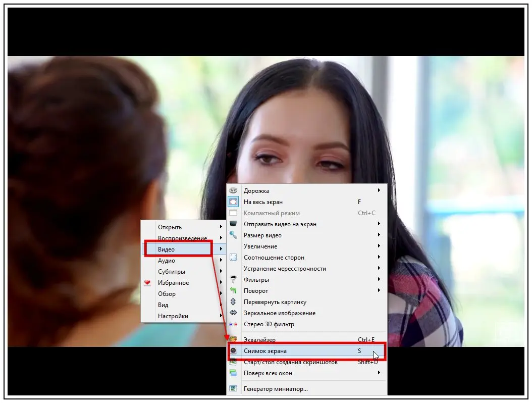Click the green rotate icon beside Поворот
Image resolution: width=532 pixels, height=403 pixels.
click(233, 290)
